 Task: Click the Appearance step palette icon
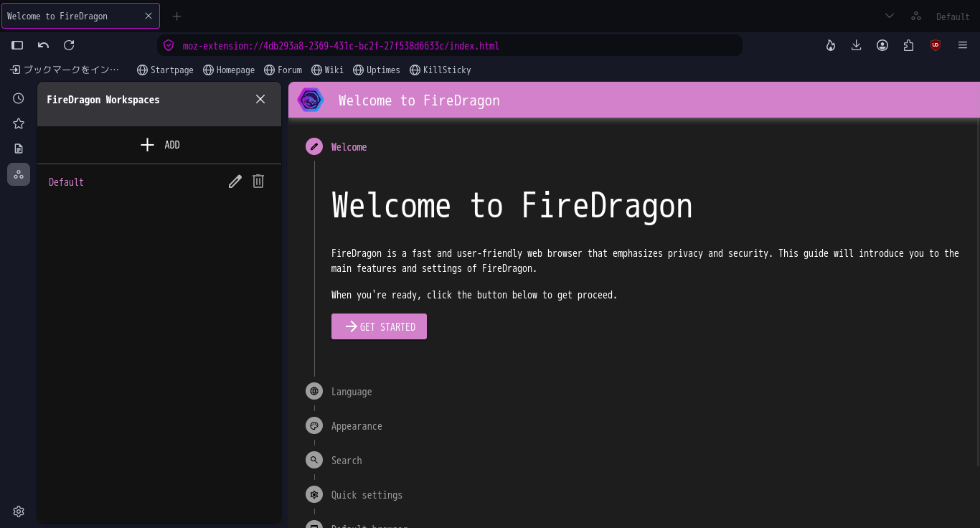(x=314, y=425)
